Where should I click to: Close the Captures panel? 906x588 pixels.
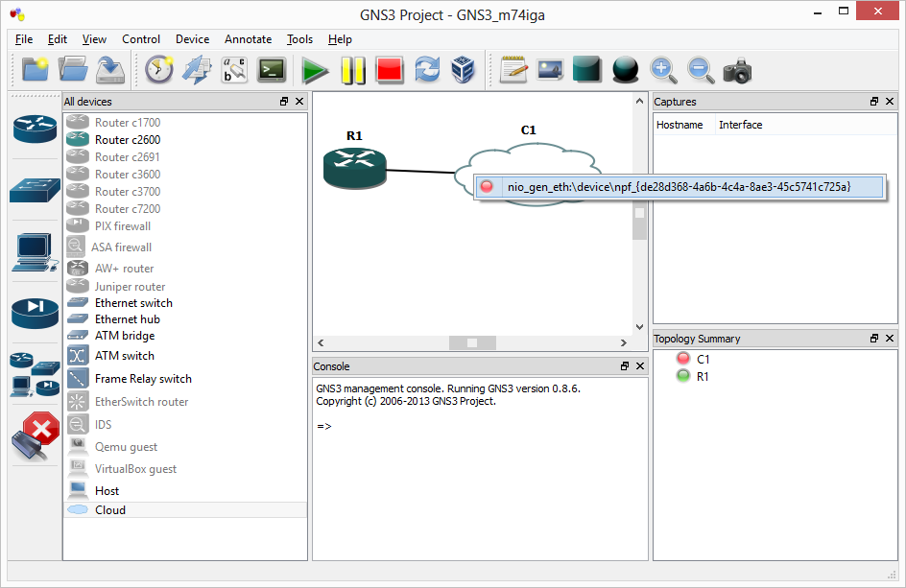point(890,101)
